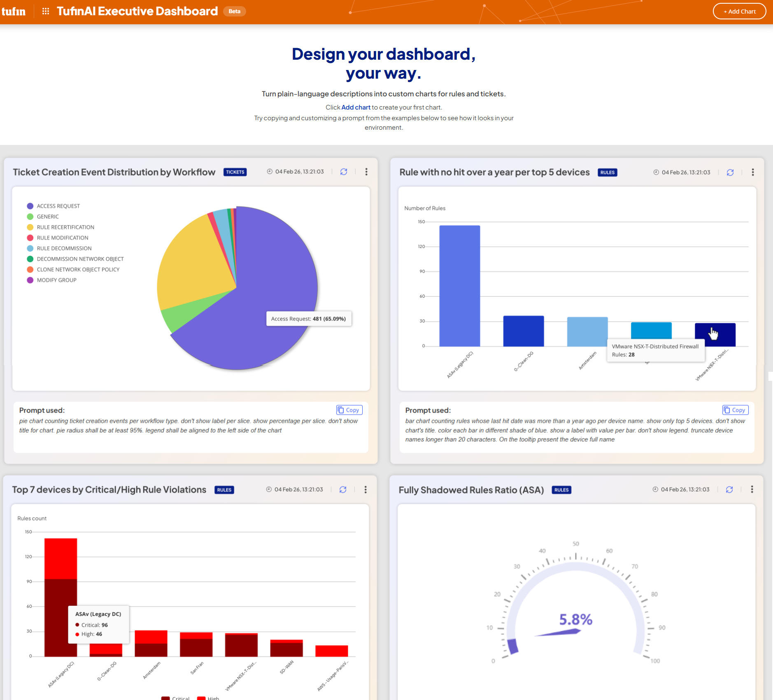The image size is (773, 700).
Task: Refresh the Fully Shadowed Rules Ratio chart
Action: 729,490
